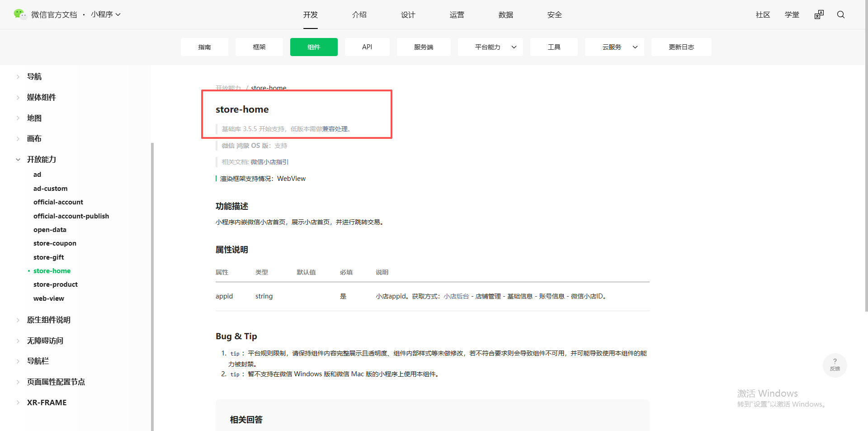Click the appid cell in the properties table

[x=224, y=296]
